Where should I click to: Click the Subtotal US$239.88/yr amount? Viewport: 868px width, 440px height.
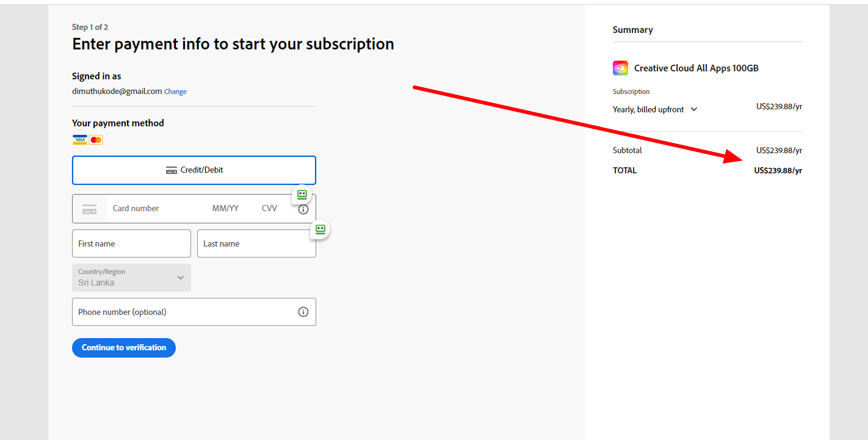pos(779,150)
